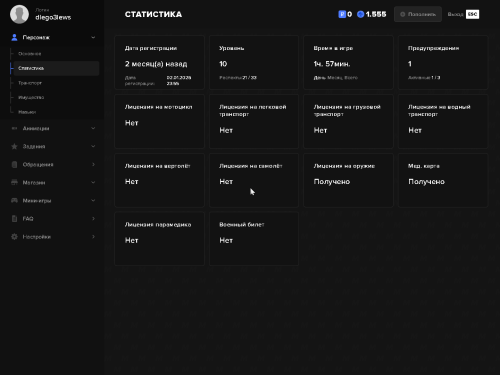The image size is (500, 375).
Task: Click the Персонаж person icon
Action: pyautogui.click(x=14, y=37)
